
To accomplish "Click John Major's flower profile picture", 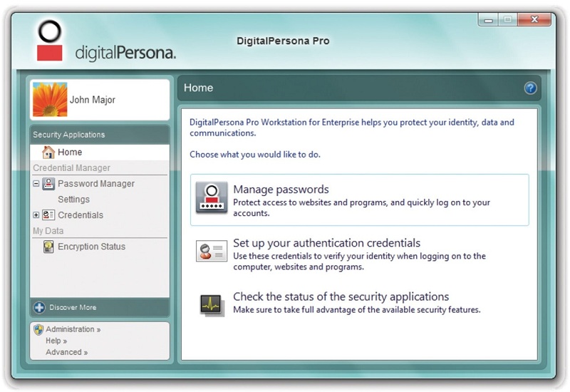I will 50,100.
